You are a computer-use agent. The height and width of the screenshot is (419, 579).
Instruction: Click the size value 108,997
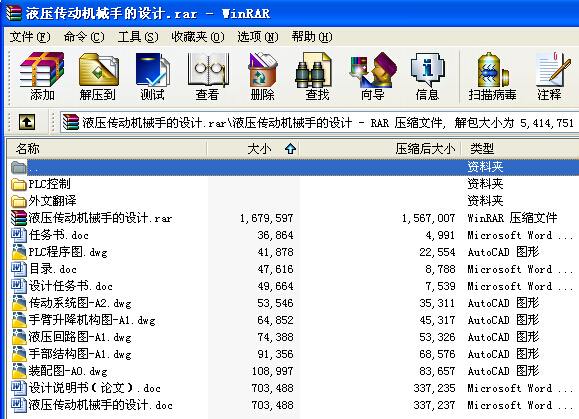[x=273, y=371]
